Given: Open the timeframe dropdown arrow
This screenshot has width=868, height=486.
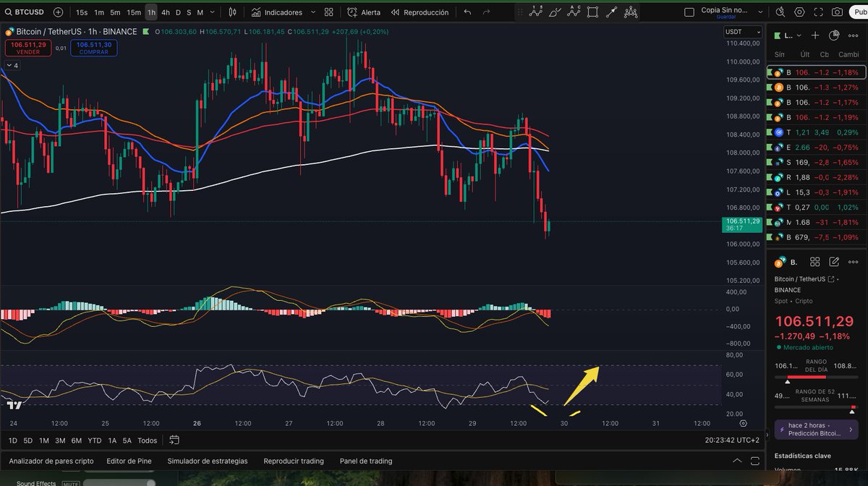Looking at the screenshot, I should coord(212,12).
